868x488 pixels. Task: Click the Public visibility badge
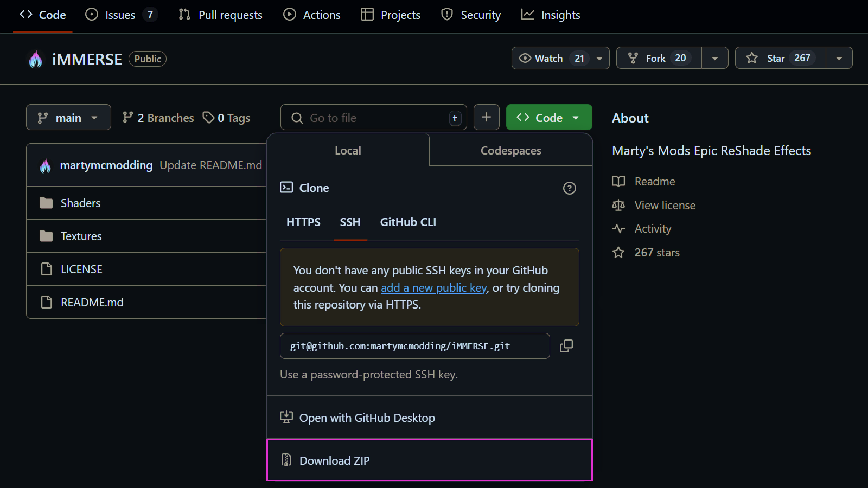pos(148,59)
